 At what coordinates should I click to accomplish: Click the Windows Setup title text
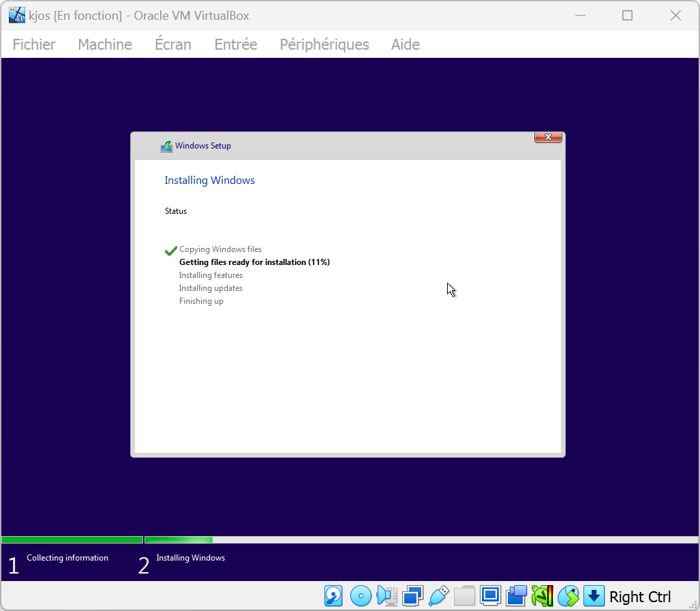202,146
